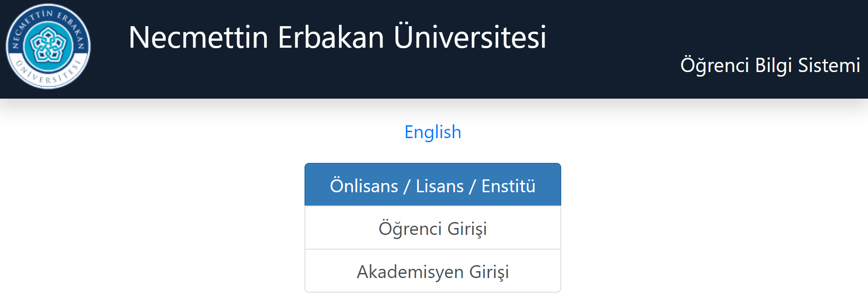
Task: Click the word Sistemi in the header subtitle
Action: [x=829, y=65]
